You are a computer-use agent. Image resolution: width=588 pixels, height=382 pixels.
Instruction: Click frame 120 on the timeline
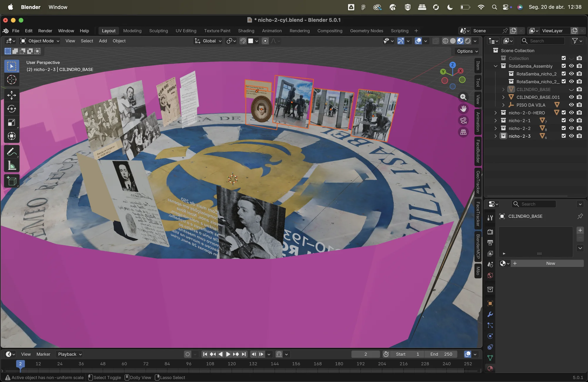tap(232, 364)
